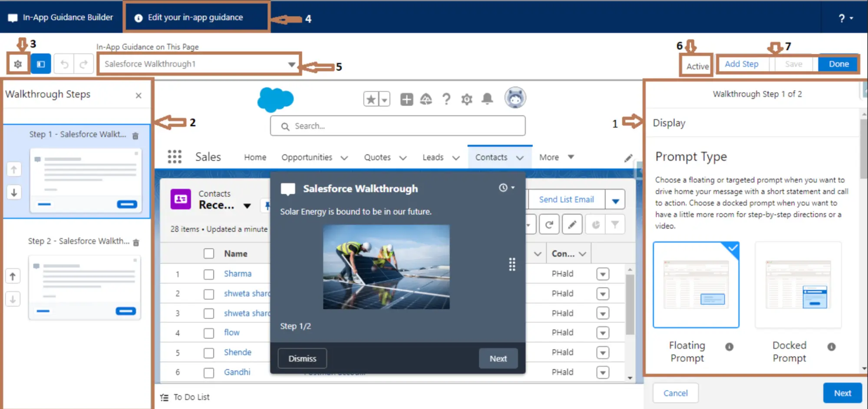Expand the More tab dropdown
Viewport: 868px width, 409px height.
point(571,157)
